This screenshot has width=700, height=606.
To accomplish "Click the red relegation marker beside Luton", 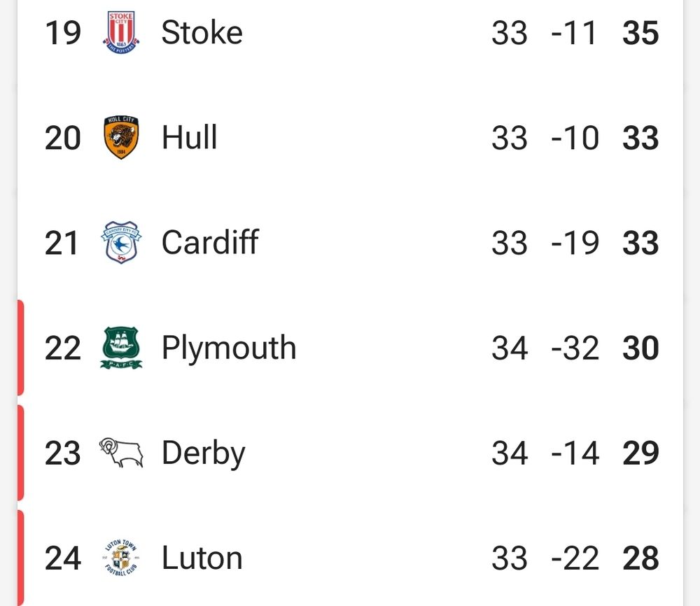I will pos(20,558).
